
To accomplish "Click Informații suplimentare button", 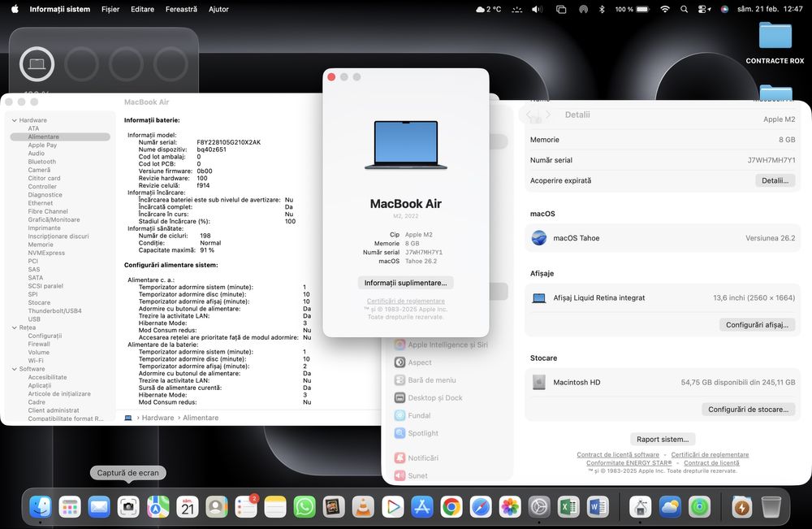I will [x=405, y=283].
